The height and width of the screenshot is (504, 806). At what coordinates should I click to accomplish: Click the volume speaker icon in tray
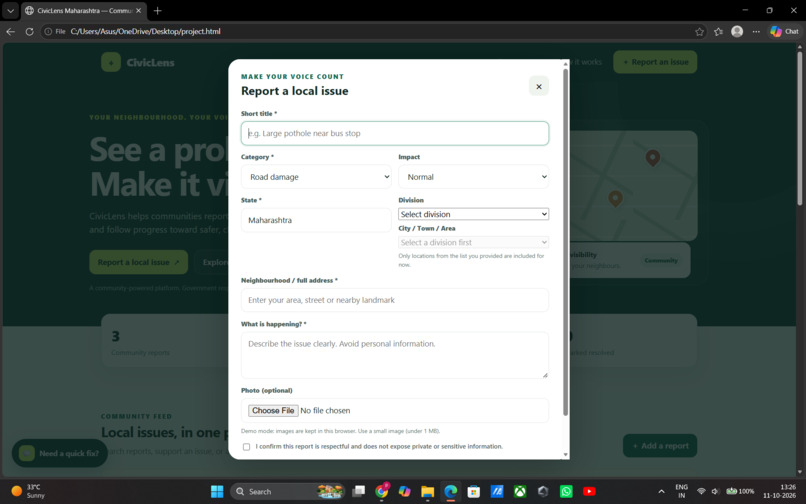pos(715,492)
